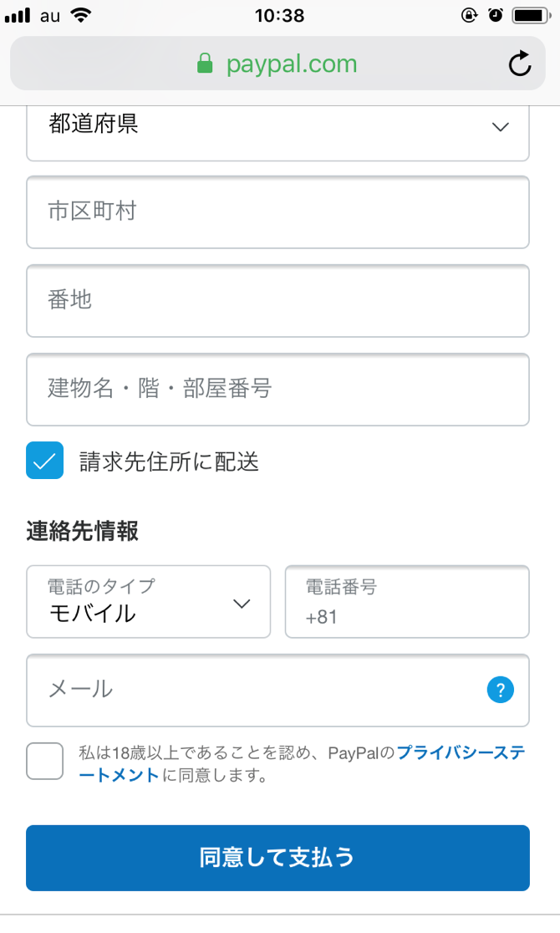The height and width of the screenshot is (933, 560).
Task: Open the プライバシーステートメント link
Action: pyautogui.click(x=460, y=752)
